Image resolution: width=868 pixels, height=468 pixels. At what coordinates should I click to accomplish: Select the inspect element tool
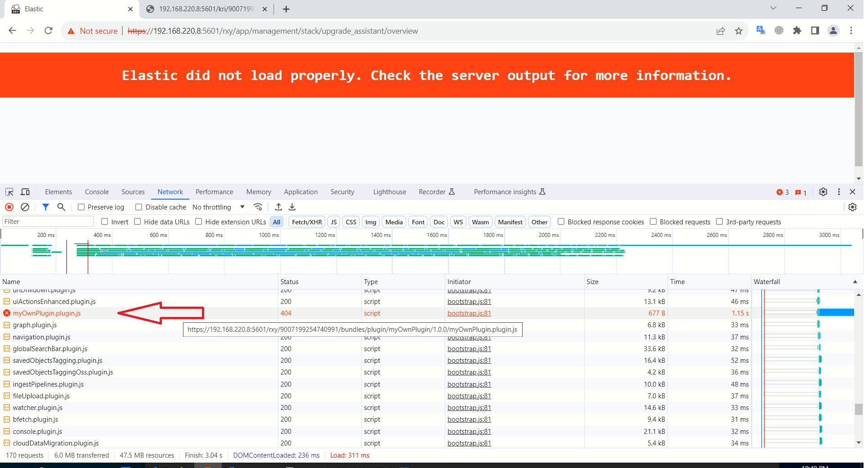9,192
